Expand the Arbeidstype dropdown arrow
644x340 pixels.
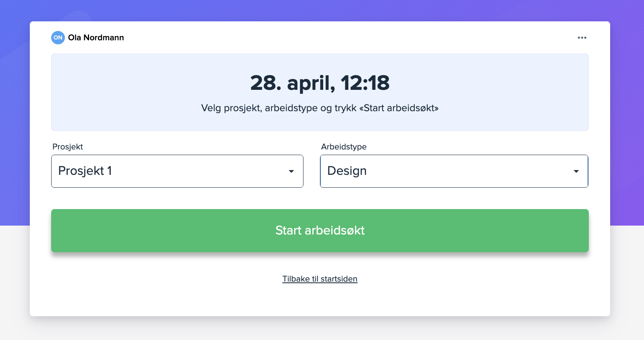tap(576, 171)
